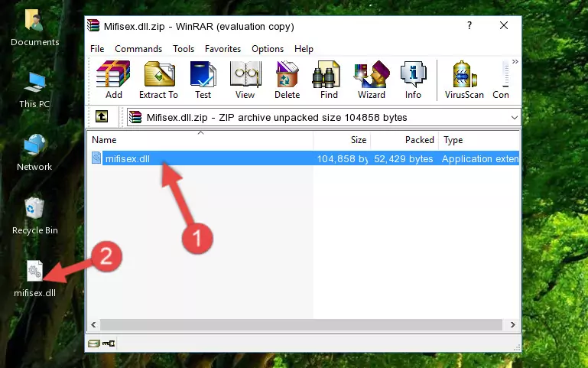Viewport: 588px width, 368px height.
Task: Close the WinRAR window
Action: (x=504, y=25)
